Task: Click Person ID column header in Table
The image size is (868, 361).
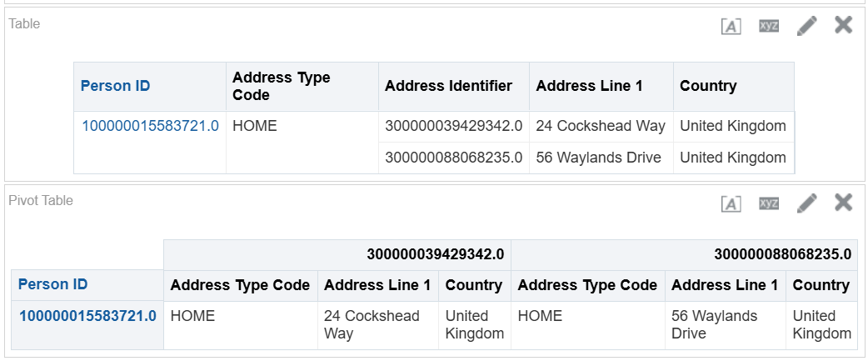Action: point(115,86)
